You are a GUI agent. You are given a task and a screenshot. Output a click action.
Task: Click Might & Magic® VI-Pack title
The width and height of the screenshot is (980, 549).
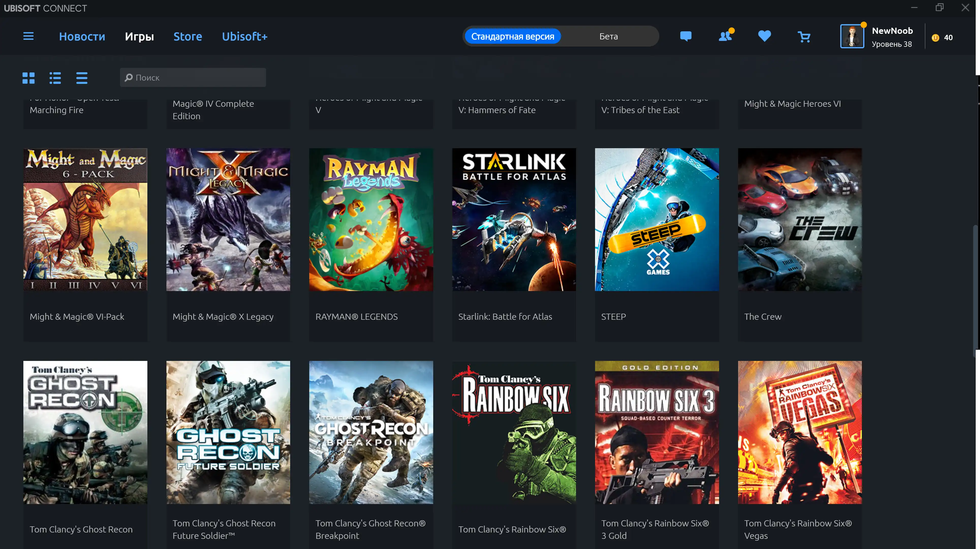pos(77,316)
